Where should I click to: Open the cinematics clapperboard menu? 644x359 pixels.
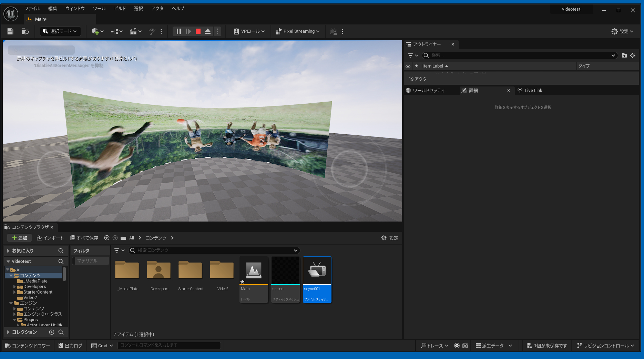tap(135, 31)
